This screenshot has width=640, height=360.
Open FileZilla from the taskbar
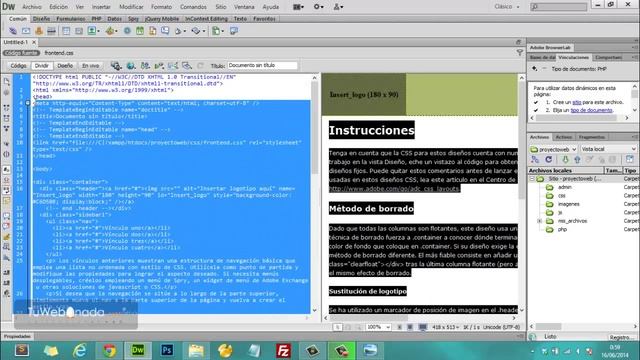[283, 351]
